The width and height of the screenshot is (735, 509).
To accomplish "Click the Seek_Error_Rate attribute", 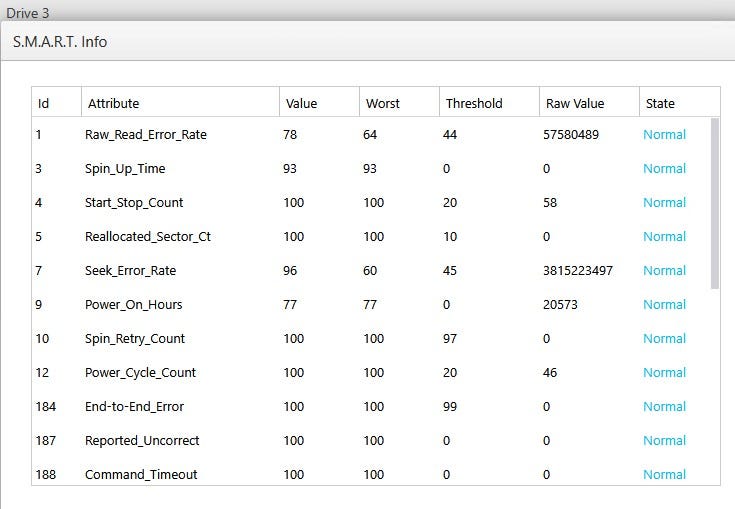I will [x=131, y=271].
